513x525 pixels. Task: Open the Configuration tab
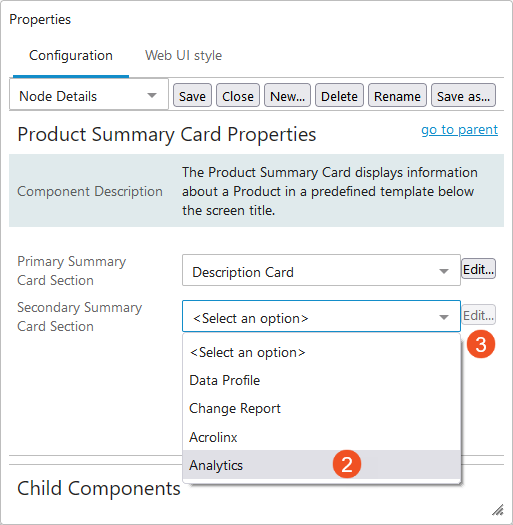click(x=71, y=56)
